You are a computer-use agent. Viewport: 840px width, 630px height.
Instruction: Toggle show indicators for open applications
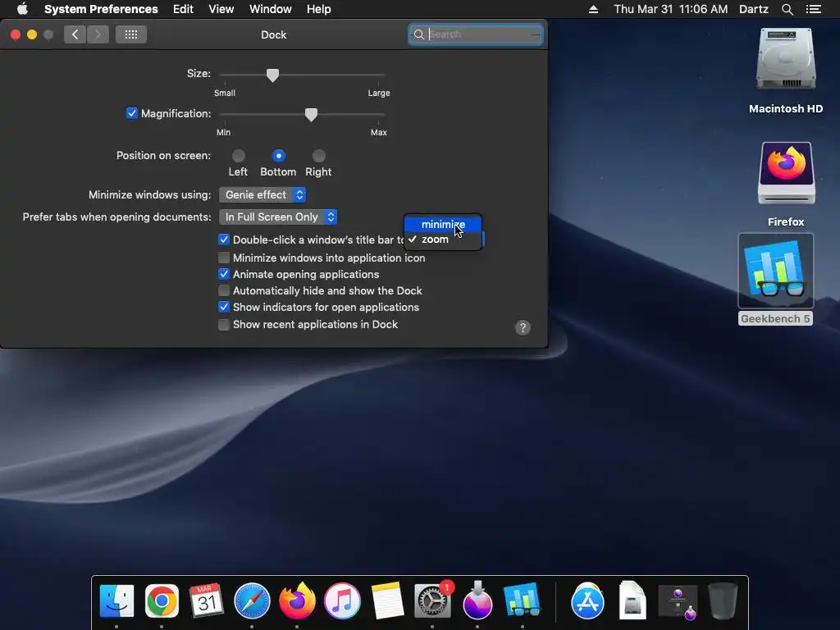pos(224,307)
